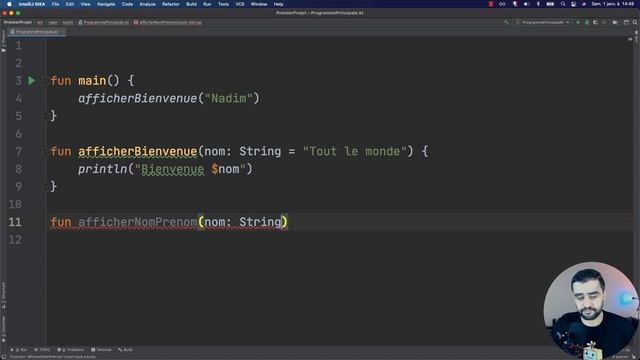Open the Code menu
Viewport: 640px width, 360px height.
(x=127, y=4)
